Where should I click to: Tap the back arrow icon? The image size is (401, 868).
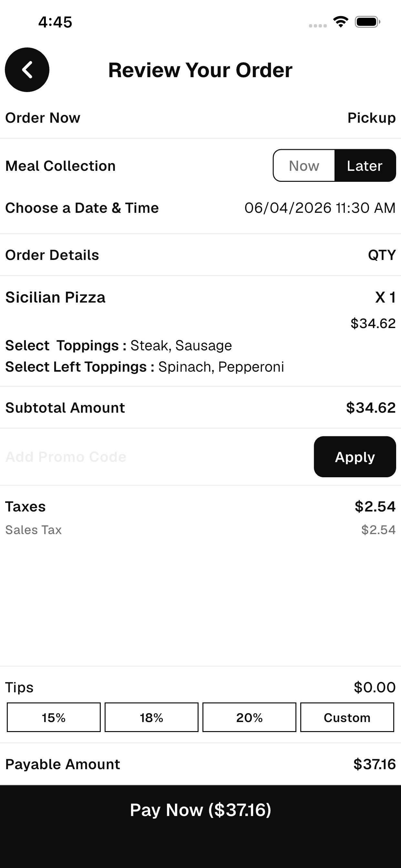click(x=27, y=70)
